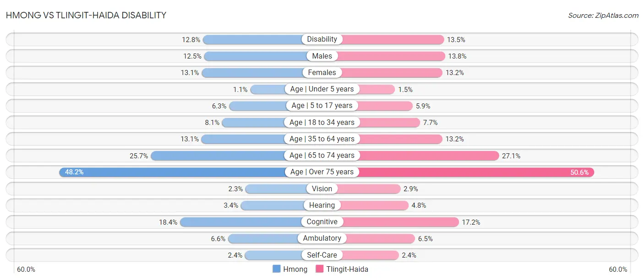Click the Self-Care category label
Viewport: 644px width, 280px height.
pyautogui.click(x=322, y=255)
